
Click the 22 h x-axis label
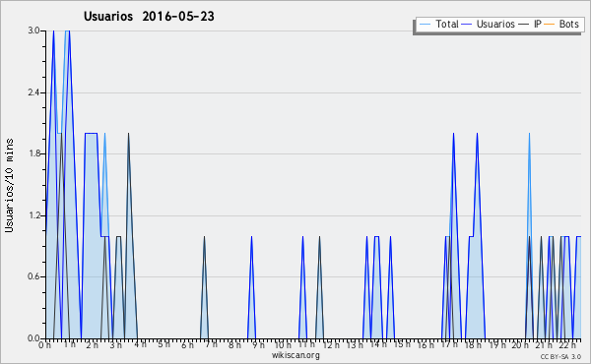(567, 344)
